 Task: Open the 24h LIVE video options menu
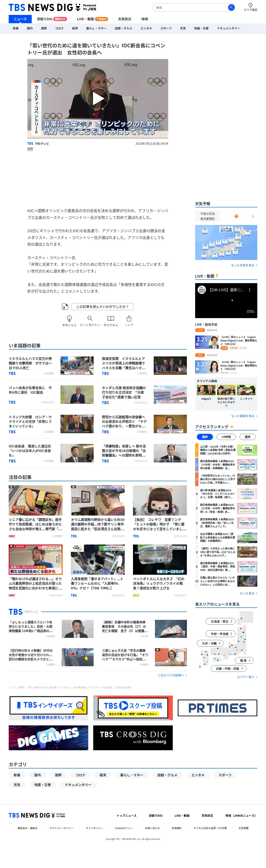click(x=249, y=290)
